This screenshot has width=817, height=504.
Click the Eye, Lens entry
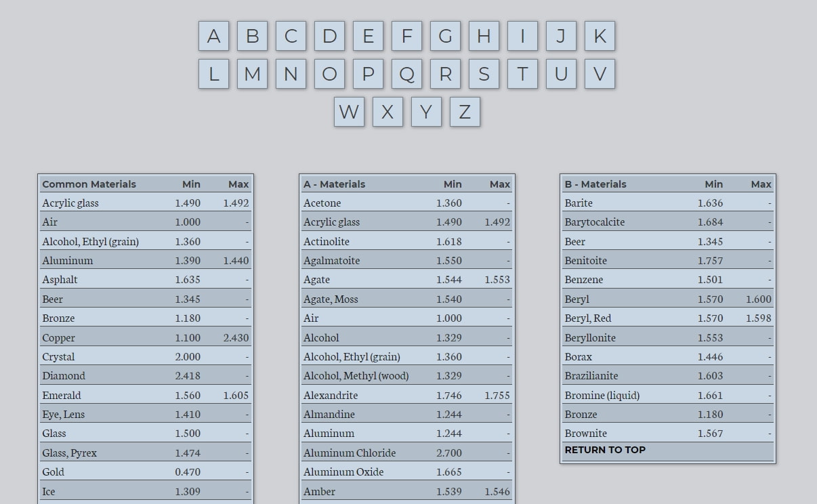[x=146, y=415]
